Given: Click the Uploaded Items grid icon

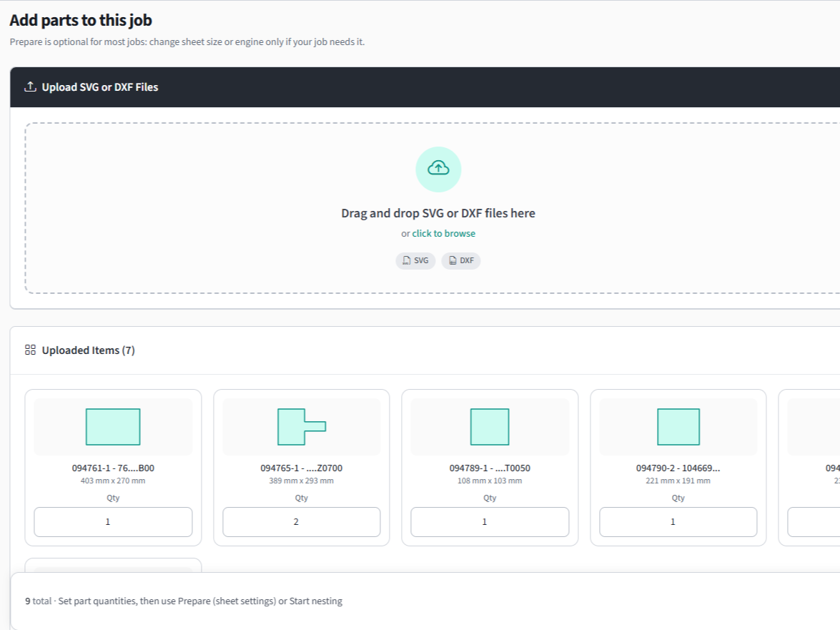Looking at the screenshot, I should [x=30, y=350].
